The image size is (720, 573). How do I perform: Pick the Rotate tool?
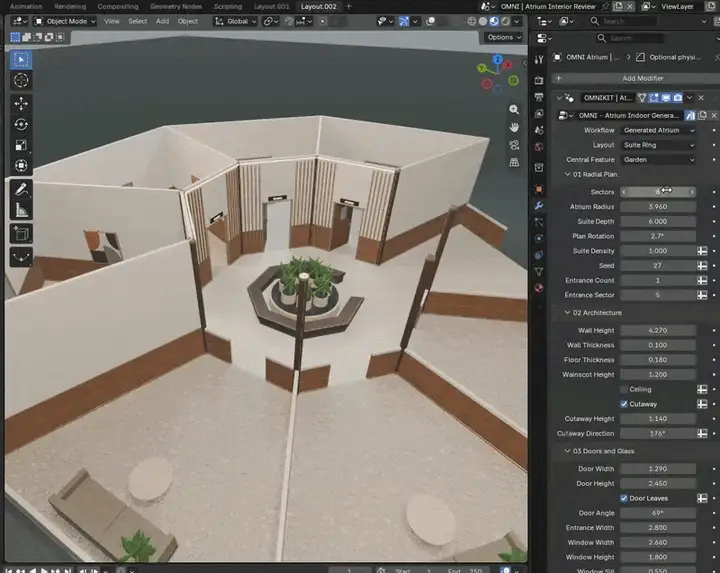coord(21,124)
